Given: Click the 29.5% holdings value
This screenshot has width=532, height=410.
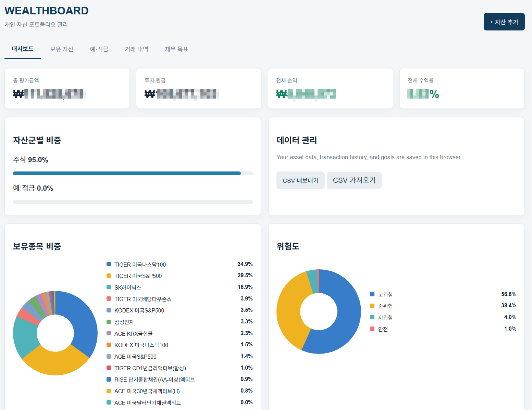Looking at the screenshot, I should [245, 275].
